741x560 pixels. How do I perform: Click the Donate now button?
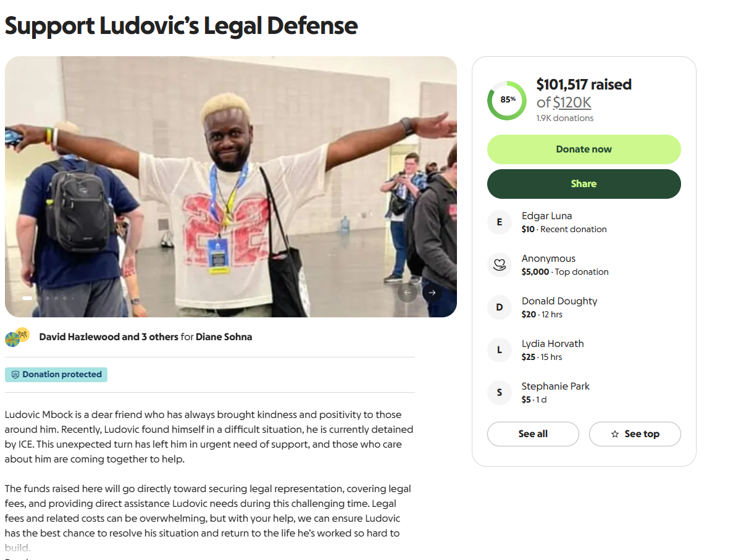[x=584, y=149]
